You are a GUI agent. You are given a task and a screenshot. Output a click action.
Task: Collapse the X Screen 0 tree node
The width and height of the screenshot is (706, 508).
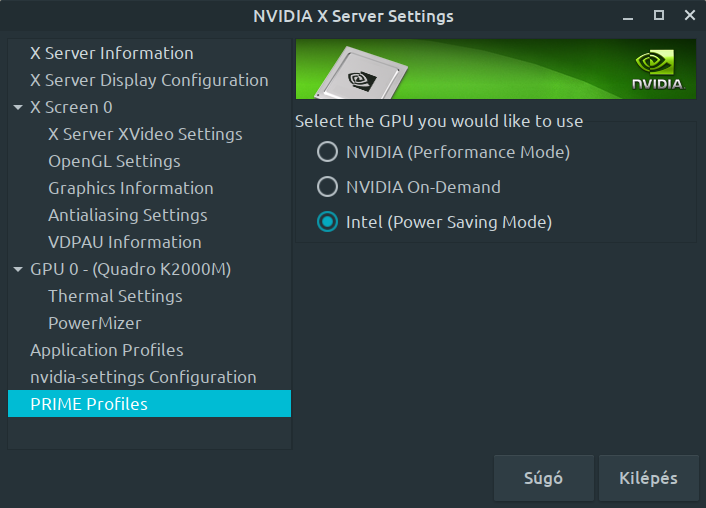click(x=18, y=107)
